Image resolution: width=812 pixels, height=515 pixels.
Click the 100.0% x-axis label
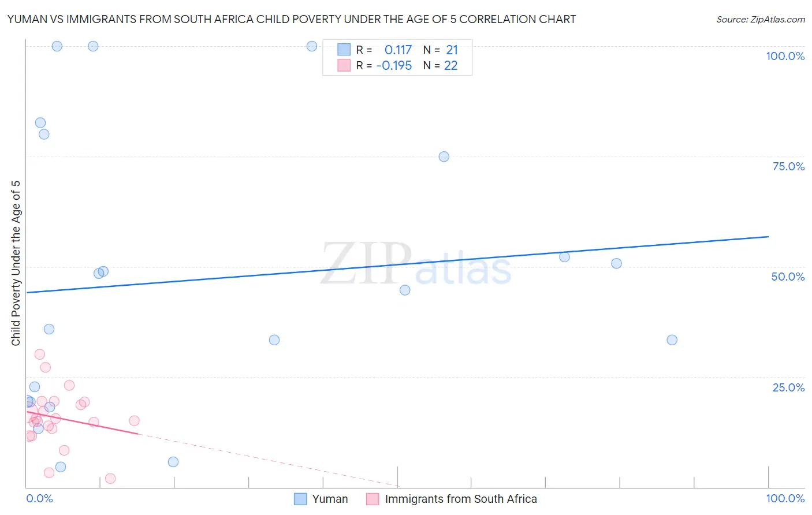(785, 498)
